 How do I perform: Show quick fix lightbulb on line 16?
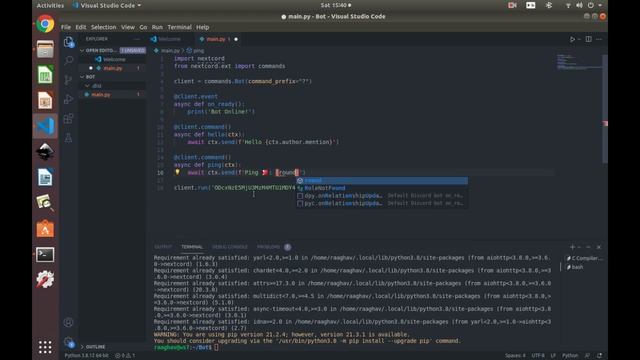[x=177, y=172]
